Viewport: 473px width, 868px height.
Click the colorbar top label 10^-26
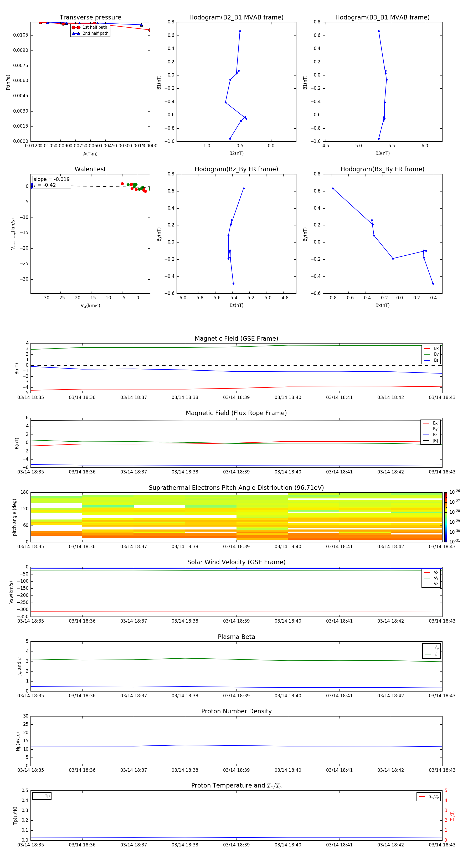click(455, 492)
